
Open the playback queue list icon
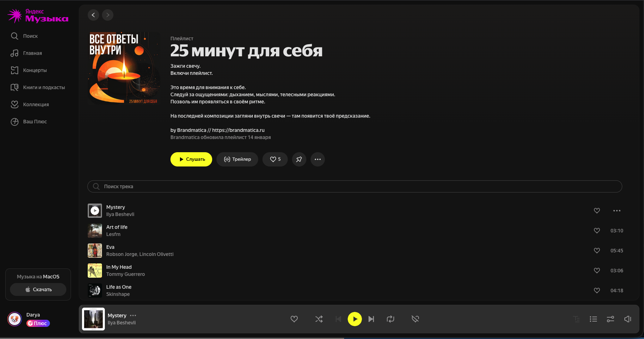click(593, 319)
